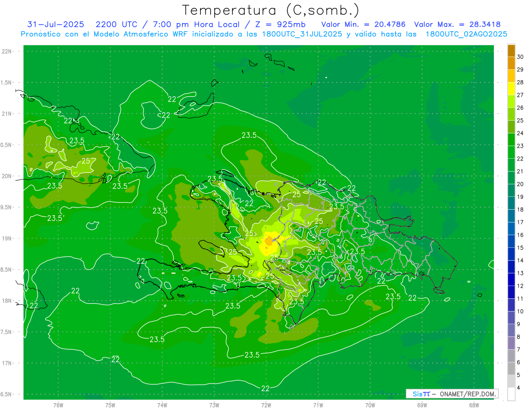Click legend value "21"
Viewport: 532px width, 411px height.
[520, 171]
